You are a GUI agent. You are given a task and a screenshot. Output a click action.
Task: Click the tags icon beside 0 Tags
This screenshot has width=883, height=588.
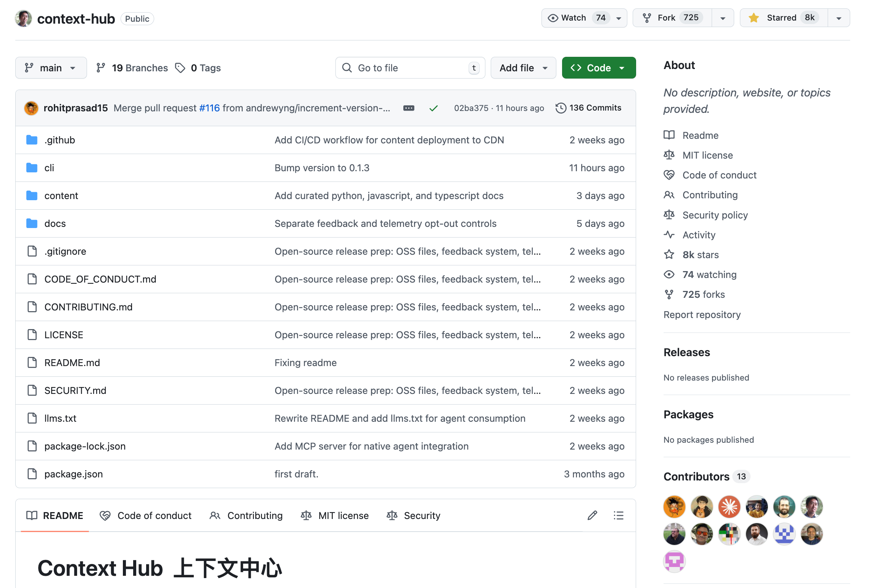pyautogui.click(x=180, y=67)
